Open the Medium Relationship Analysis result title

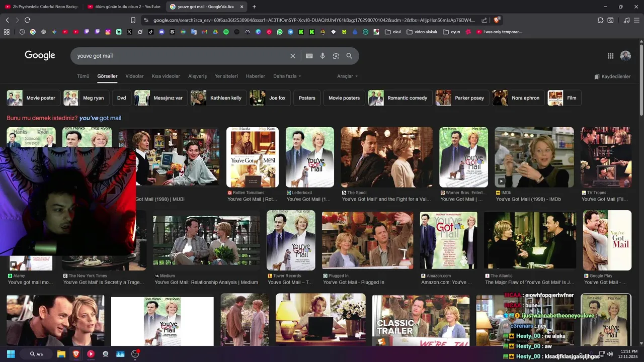coord(206,283)
